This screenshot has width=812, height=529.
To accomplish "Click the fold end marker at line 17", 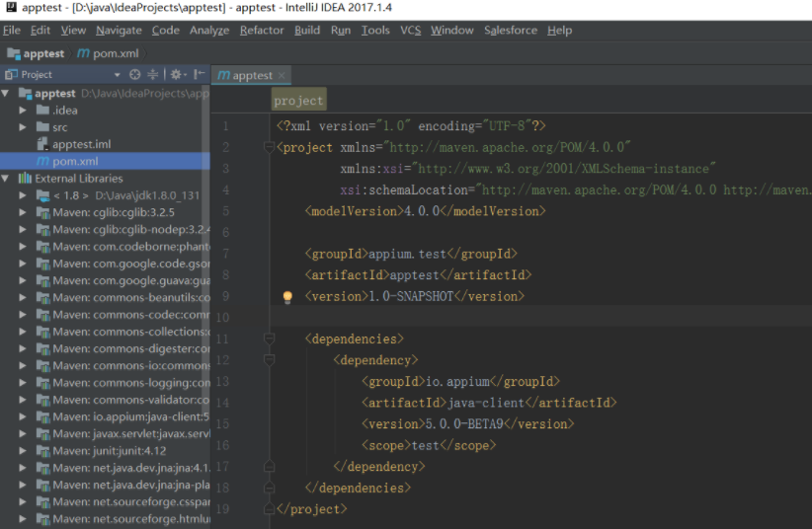I will pyautogui.click(x=269, y=467).
